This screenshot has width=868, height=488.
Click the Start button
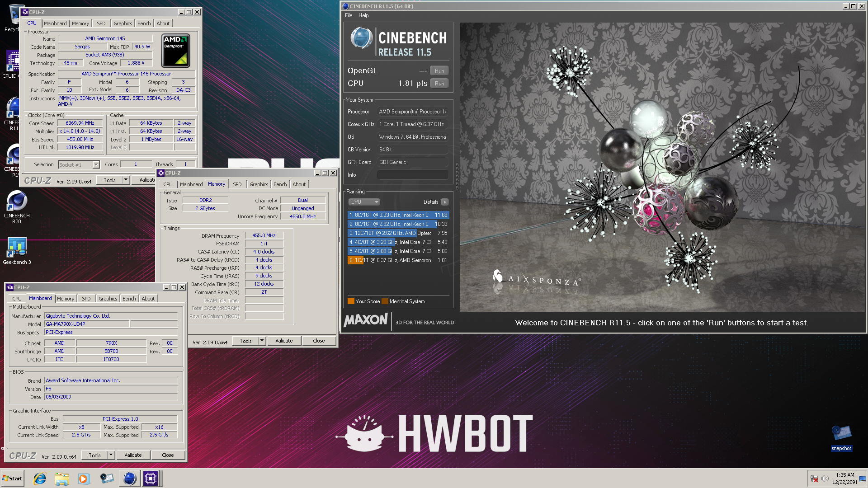tap(12, 479)
